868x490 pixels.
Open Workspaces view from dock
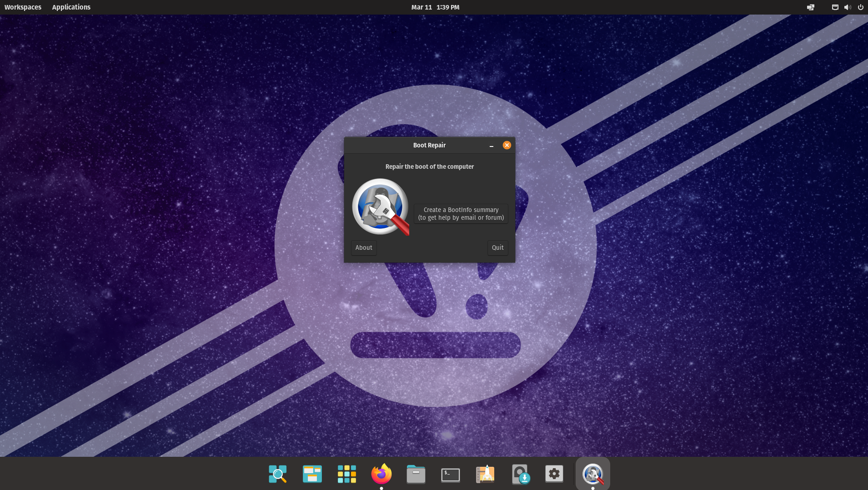pos(312,474)
